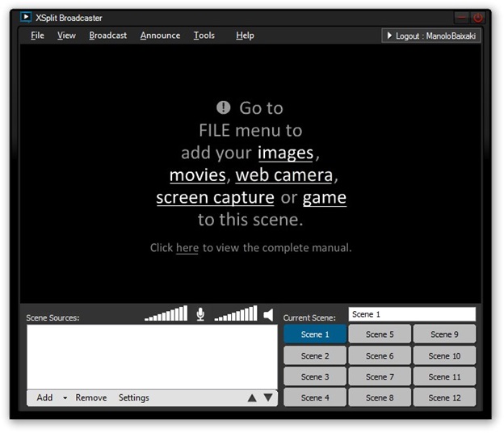504x433 pixels.
Task: Open the Announce menu
Action: coord(160,36)
